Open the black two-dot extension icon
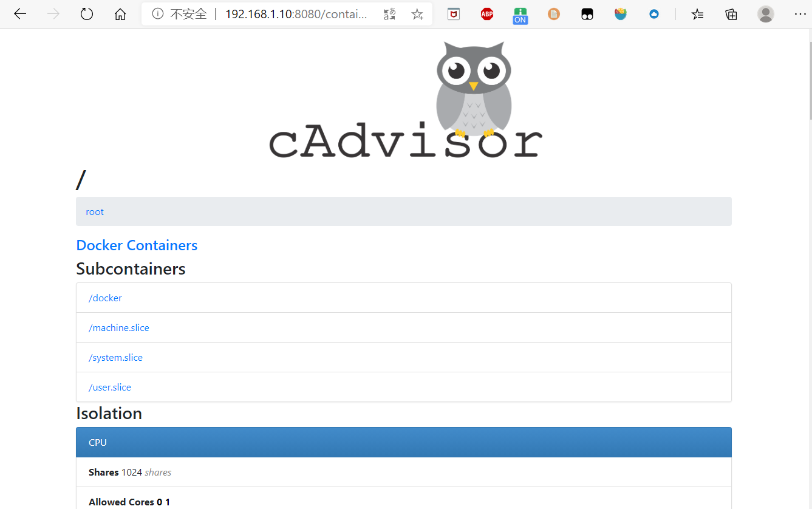The width and height of the screenshot is (812, 509). tap(587, 14)
